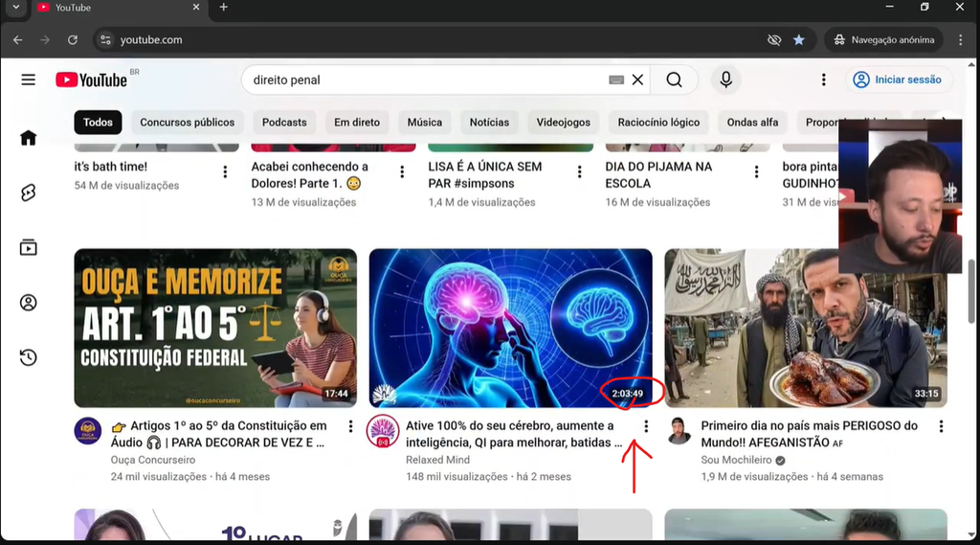Viewport: 980px width, 545px height.
Task: Clear the search box text
Action: tap(637, 80)
